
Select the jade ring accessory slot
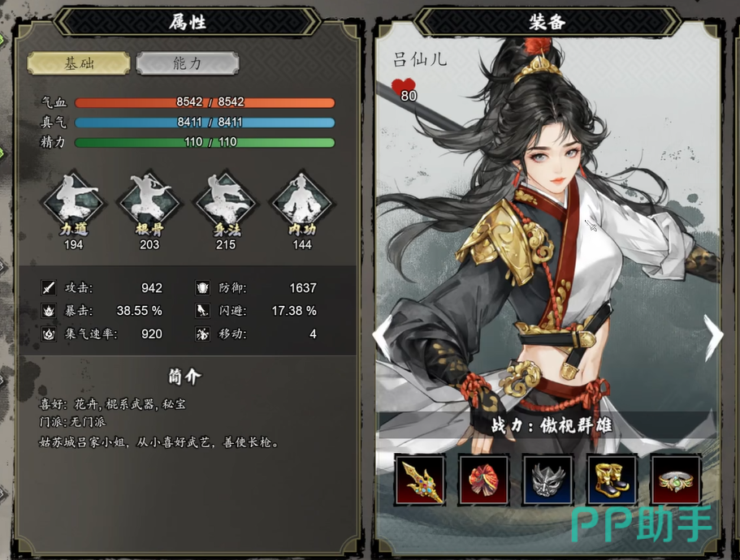(x=676, y=480)
